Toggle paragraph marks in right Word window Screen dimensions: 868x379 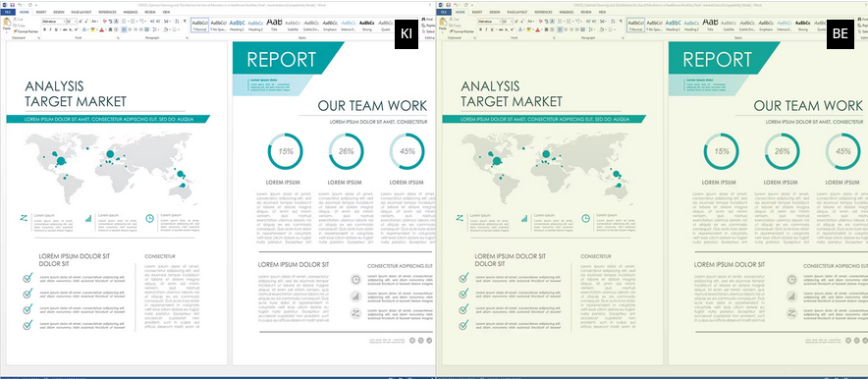coord(622,21)
